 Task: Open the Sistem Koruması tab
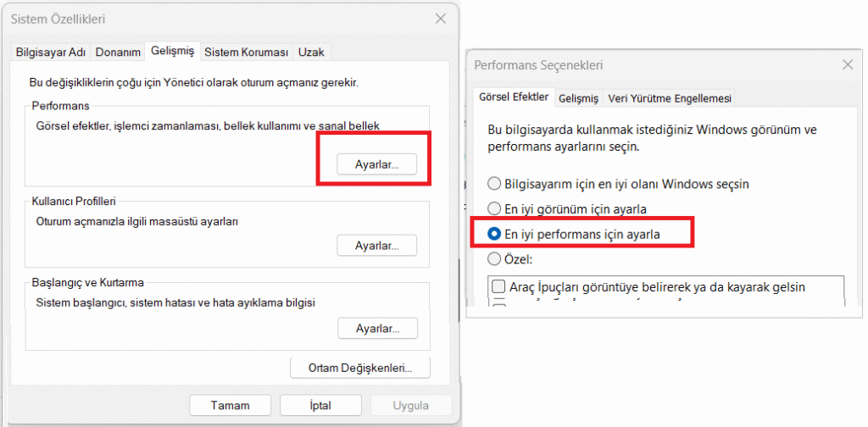247,53
